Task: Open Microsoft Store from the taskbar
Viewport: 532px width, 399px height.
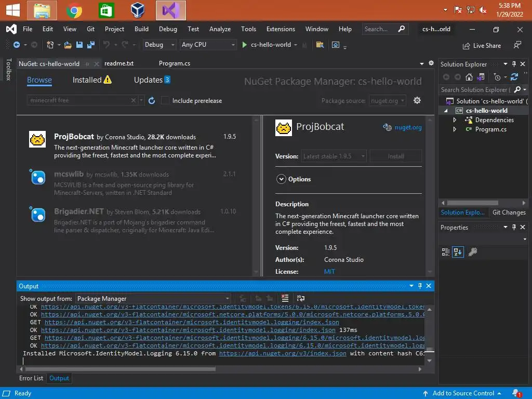Action: click(106, 10)
